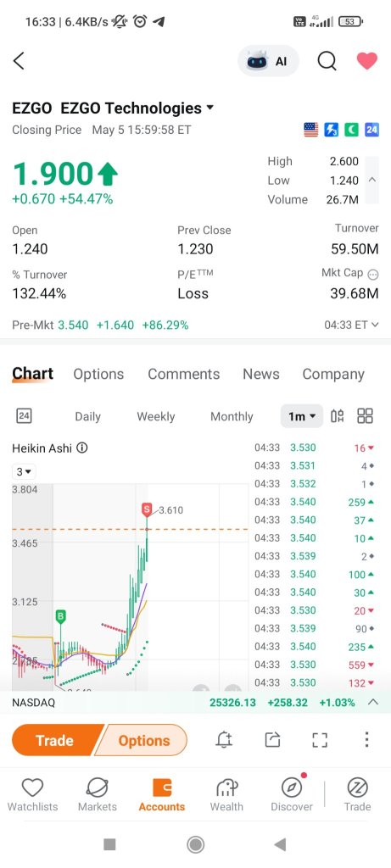Open the multi-chart grid layout icon
Screen dimensions: 391x868
[x=365, y=415]
